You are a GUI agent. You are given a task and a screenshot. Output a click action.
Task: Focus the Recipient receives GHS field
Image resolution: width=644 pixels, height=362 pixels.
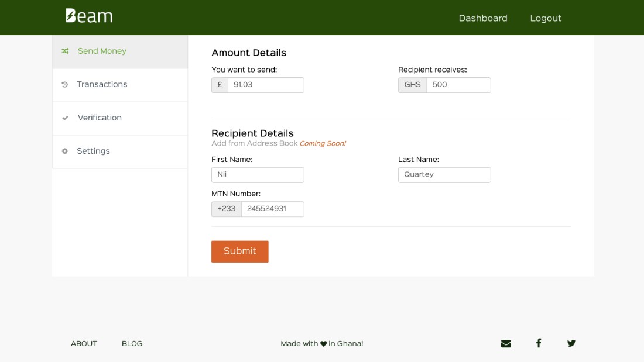pos(458,85)
